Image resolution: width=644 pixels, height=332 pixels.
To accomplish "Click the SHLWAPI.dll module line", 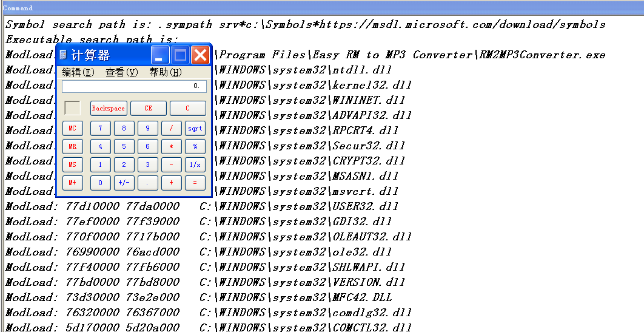I will pos(205,267).
